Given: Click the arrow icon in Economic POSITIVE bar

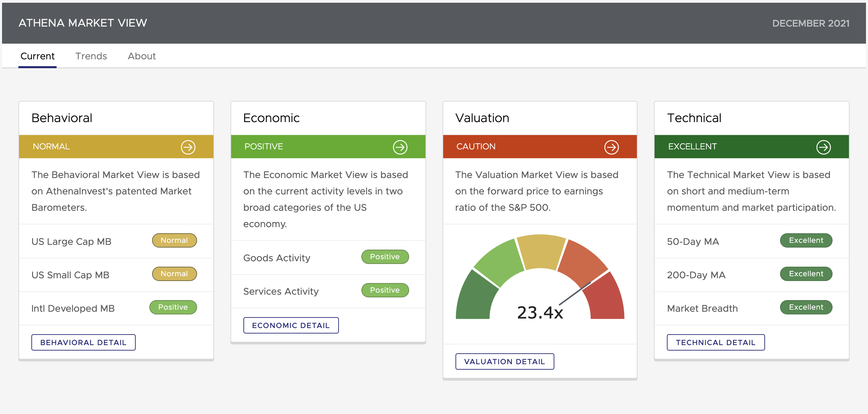Looking at the screenshot, I should coord(400,147).
